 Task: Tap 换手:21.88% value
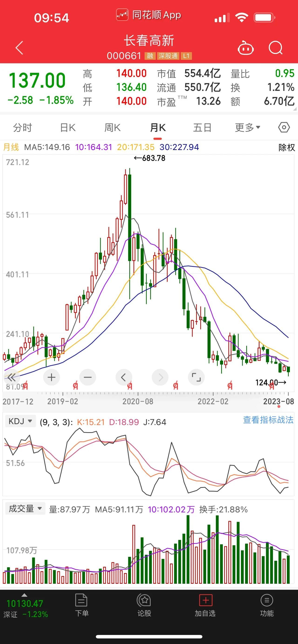click(223, 509)
